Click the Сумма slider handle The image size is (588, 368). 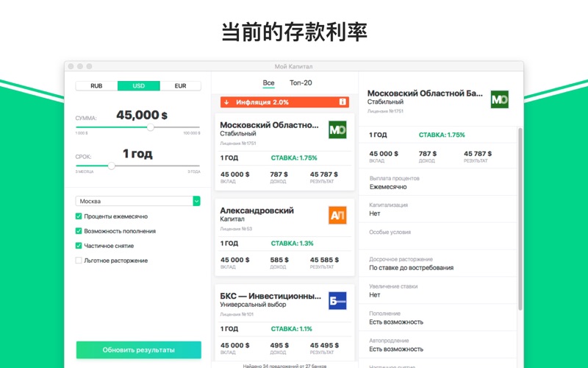[151, 127]
